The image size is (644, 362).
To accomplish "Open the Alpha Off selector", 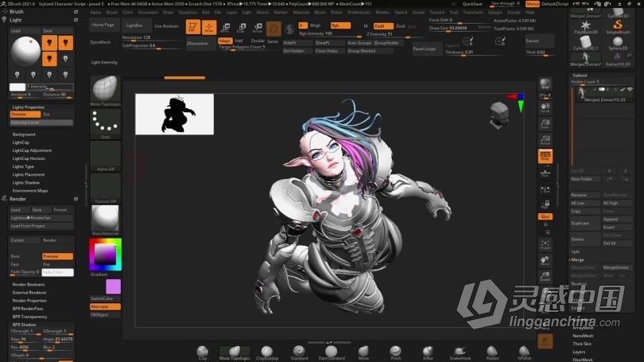I will (x=105, y=156).
